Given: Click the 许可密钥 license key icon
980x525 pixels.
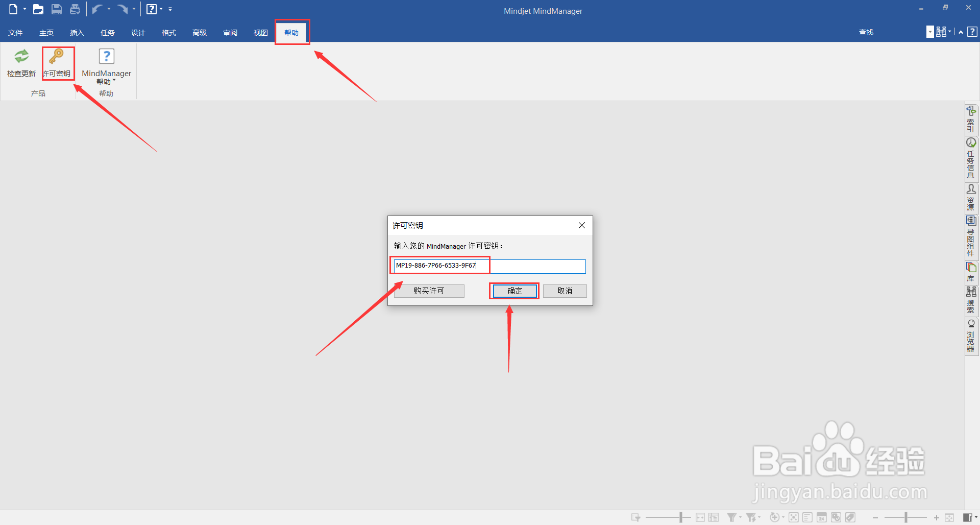Looking at the screenshot, I should pos(57,63).
